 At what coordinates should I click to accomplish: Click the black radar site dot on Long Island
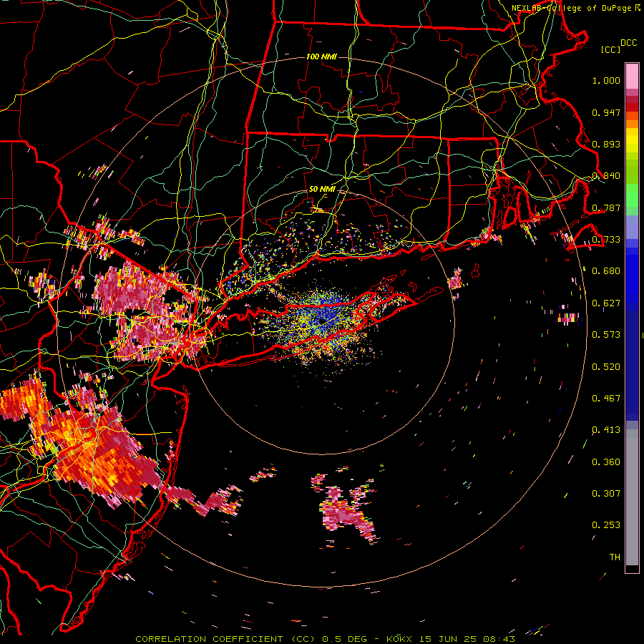(323, 320)
